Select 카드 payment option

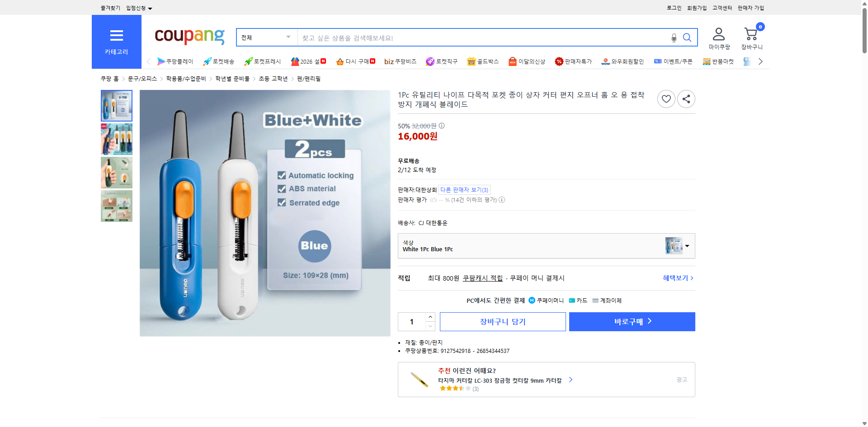(x=579, y=300)
